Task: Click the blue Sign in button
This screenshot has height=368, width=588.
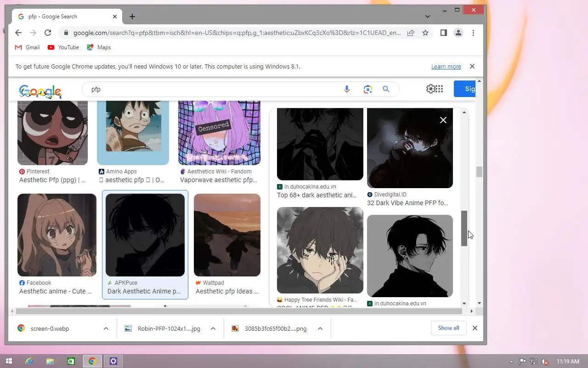Action: tap(464, 89)
